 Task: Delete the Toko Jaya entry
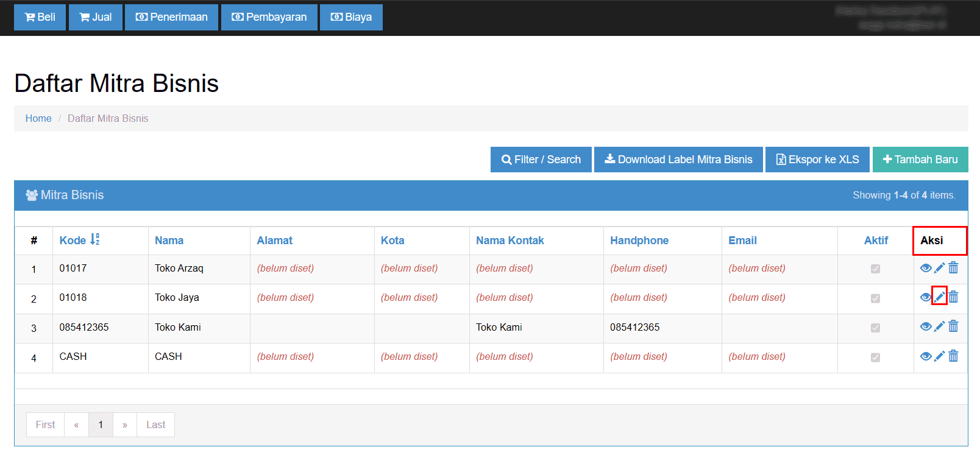click(x=953, y=297)
